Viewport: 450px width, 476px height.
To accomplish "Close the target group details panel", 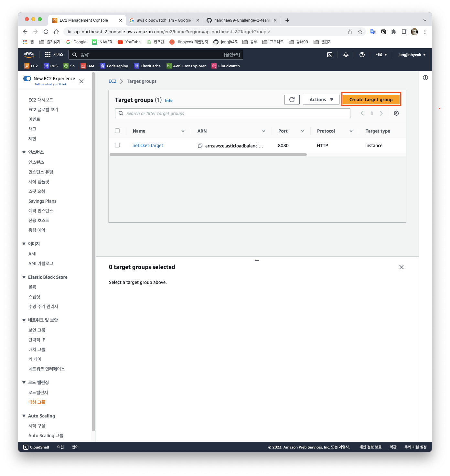I will coord(402,267).
